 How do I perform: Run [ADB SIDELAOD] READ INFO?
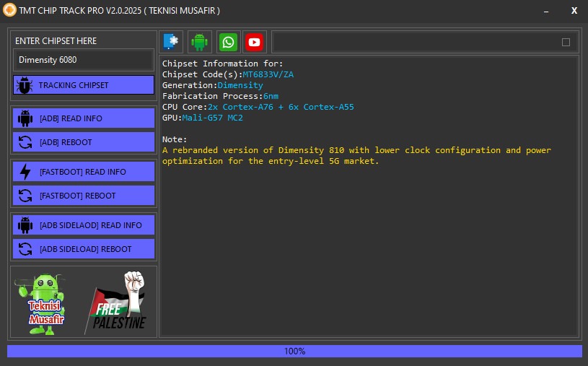(x=83, y=225)
